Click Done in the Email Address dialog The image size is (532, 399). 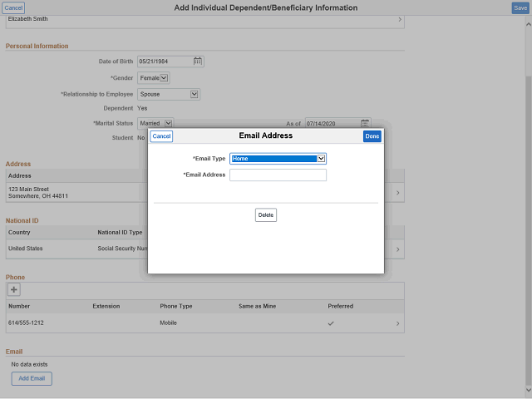point(372,136)
